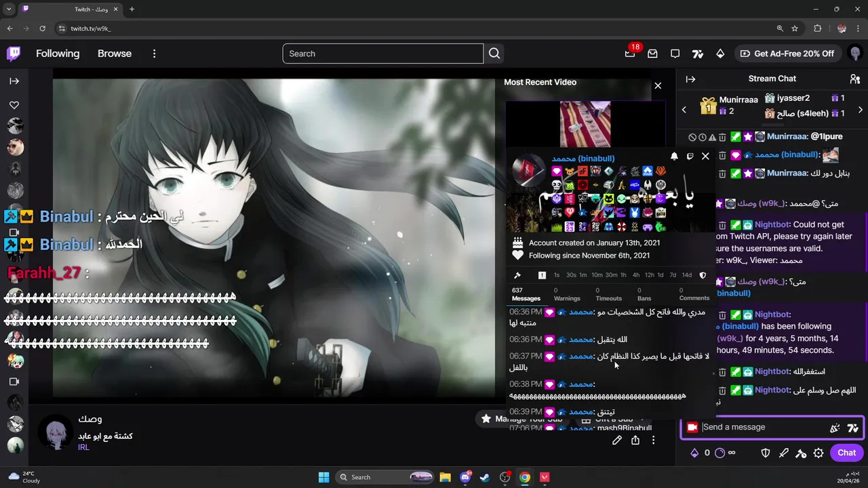This screenshot has width=868, height=488.
Task: Open the user avatar menu
Action: point(855,54)
